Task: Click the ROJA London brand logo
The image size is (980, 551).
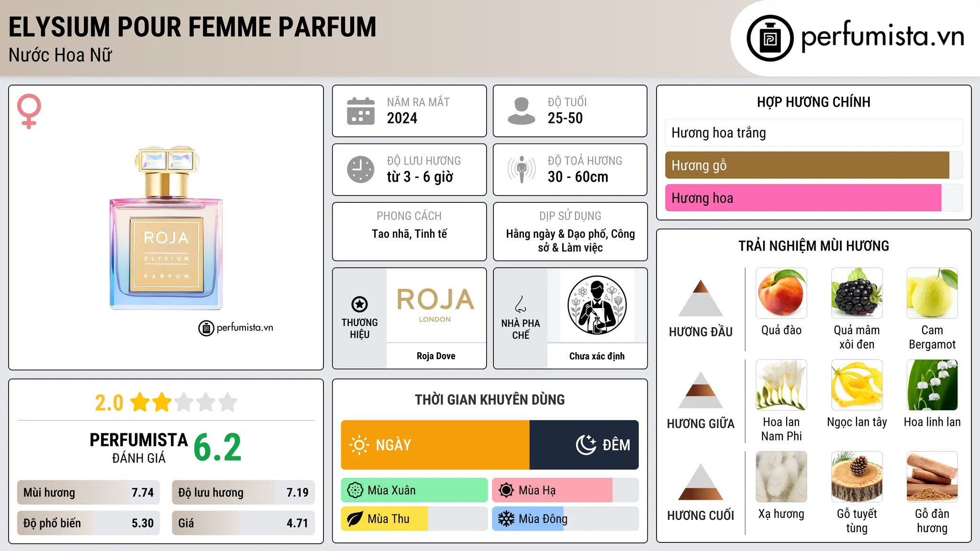Action: [435, 305]
